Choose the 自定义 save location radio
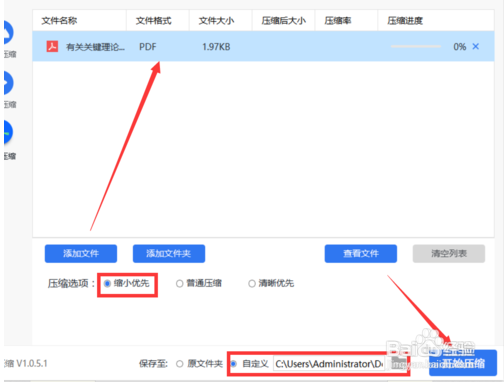 click(249, 364)
